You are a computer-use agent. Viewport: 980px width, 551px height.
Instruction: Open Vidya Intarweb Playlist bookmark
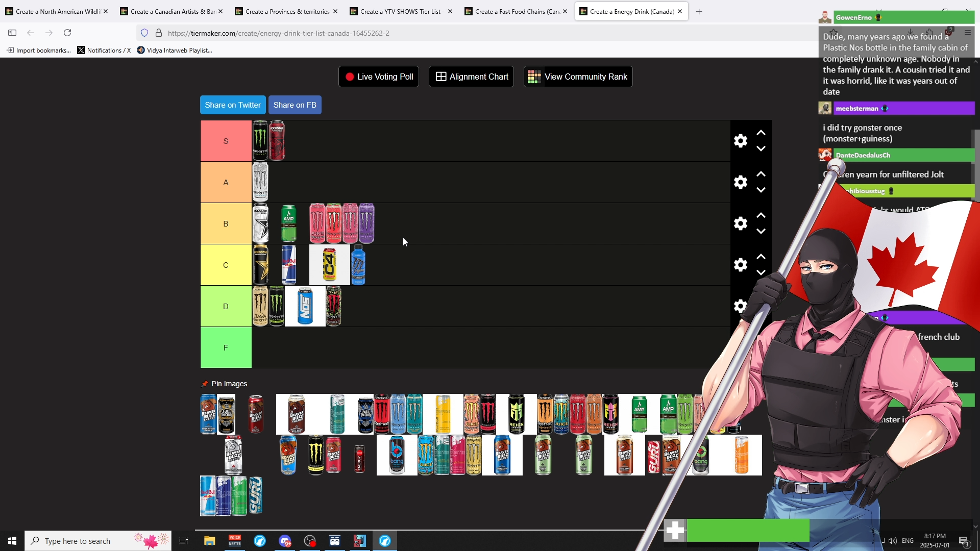pos(175,50)
